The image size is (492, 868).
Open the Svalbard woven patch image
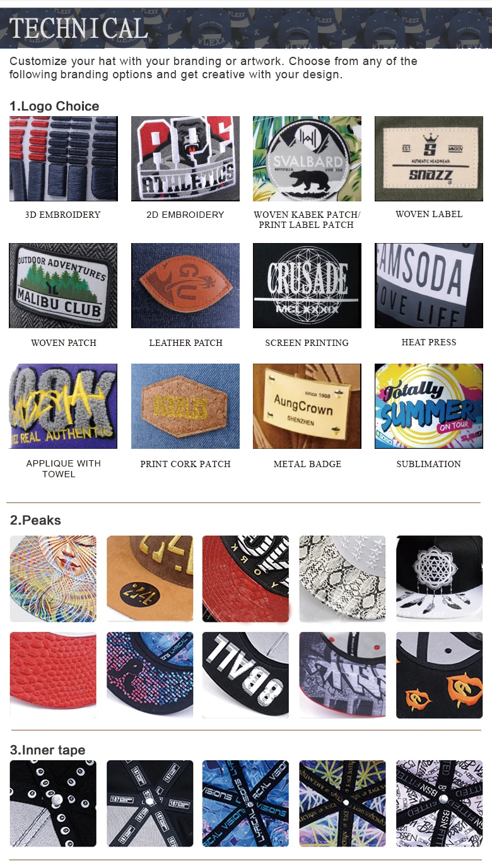pos(307,158)
